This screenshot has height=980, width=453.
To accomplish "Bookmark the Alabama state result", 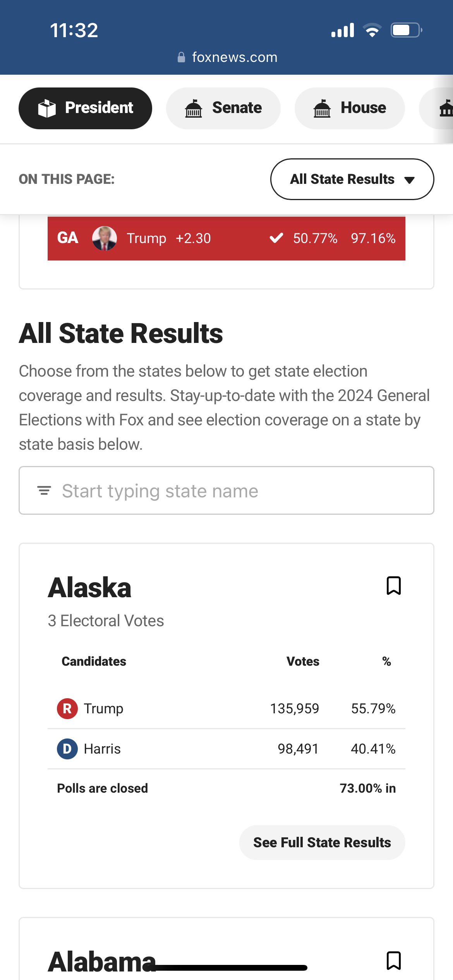I will click(393, 961).
